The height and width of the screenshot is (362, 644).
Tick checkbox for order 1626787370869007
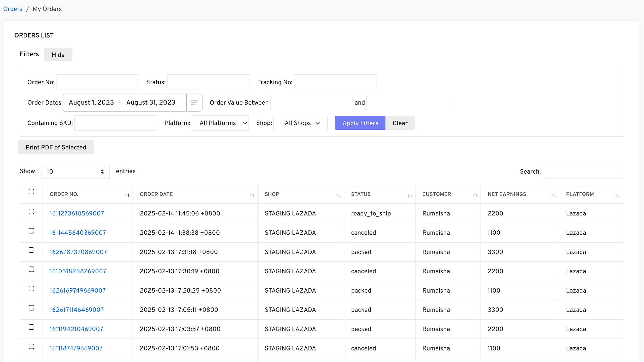(x=31, y=250)
